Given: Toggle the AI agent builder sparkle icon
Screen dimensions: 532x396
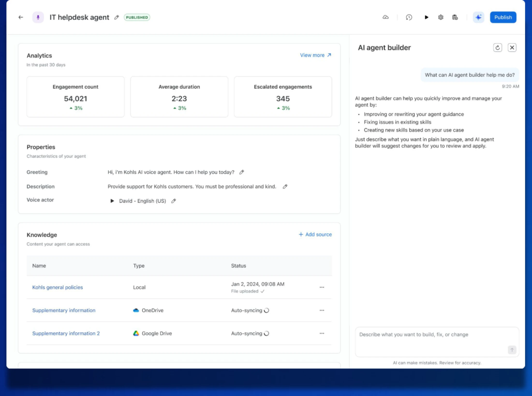Looking at the screenshot, I should (478, 17).
